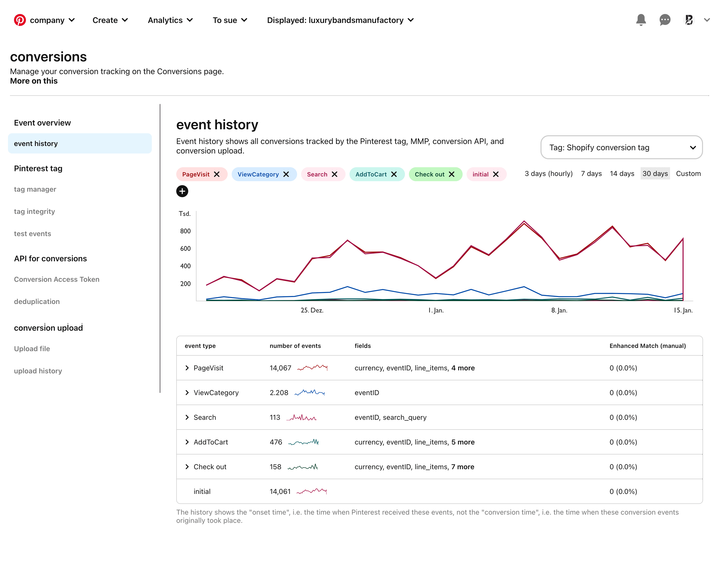The image size is (719, 588).
Task: Click the PageVisit chip label
Action: [x=196, y=174]
